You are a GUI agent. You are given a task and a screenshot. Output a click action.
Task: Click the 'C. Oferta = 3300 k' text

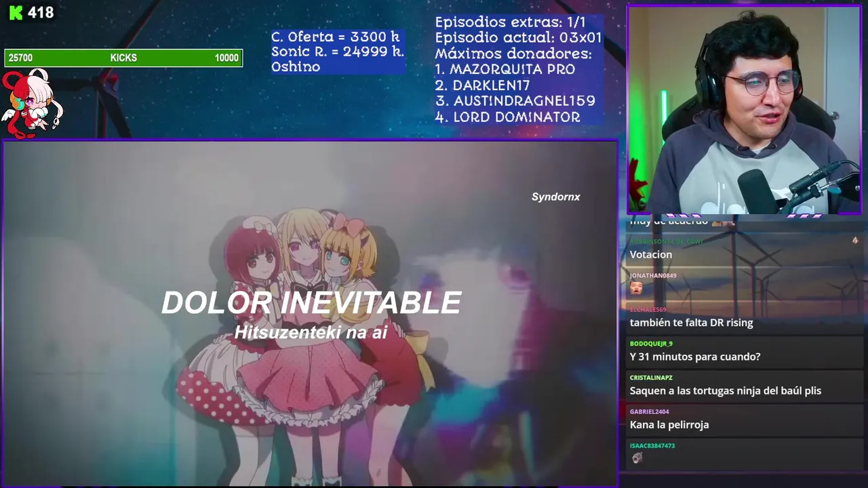(x=336, y=37)
